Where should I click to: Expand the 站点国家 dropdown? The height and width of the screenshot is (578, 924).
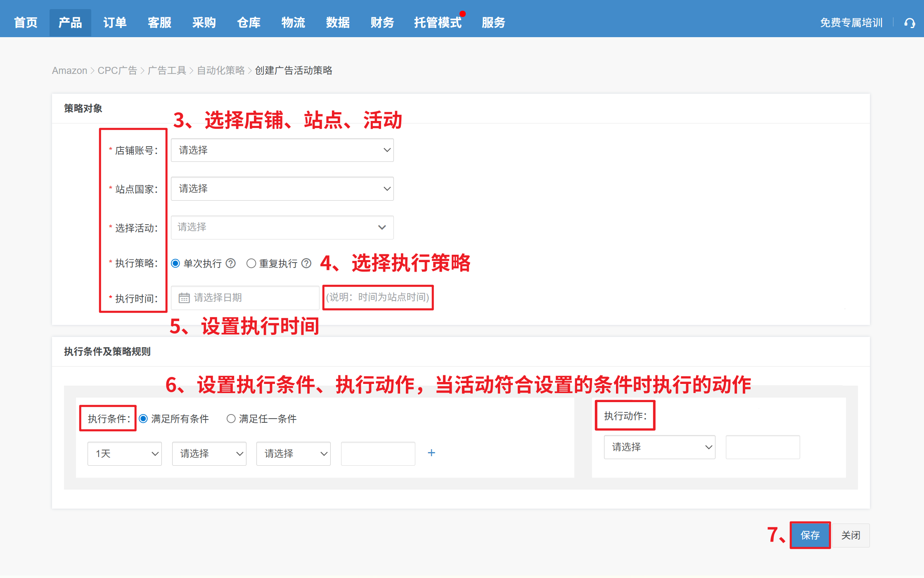[x=282, y=189]
